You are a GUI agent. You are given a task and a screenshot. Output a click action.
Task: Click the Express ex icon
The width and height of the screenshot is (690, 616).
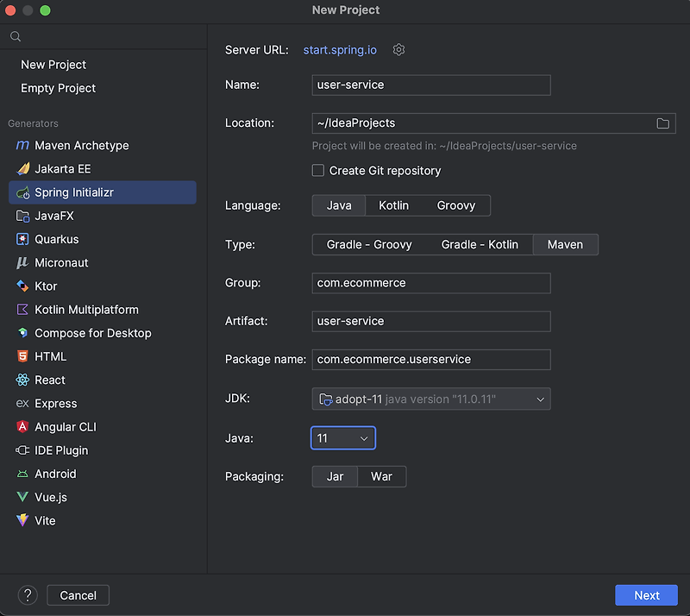[x=22, y=403]
